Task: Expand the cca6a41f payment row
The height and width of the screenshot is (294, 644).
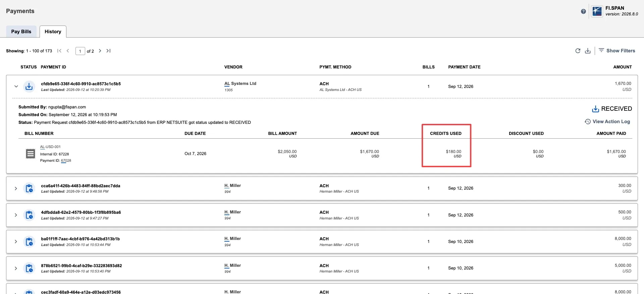Action: 16,188
